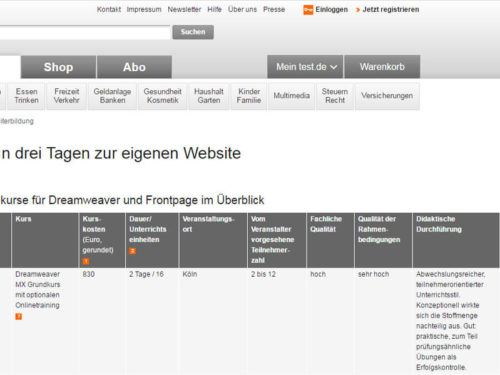The height and width of the screenshot is (375, 500).
Task: Click the '2 bis 12' participants cell
Action: [x=263, y=274]
